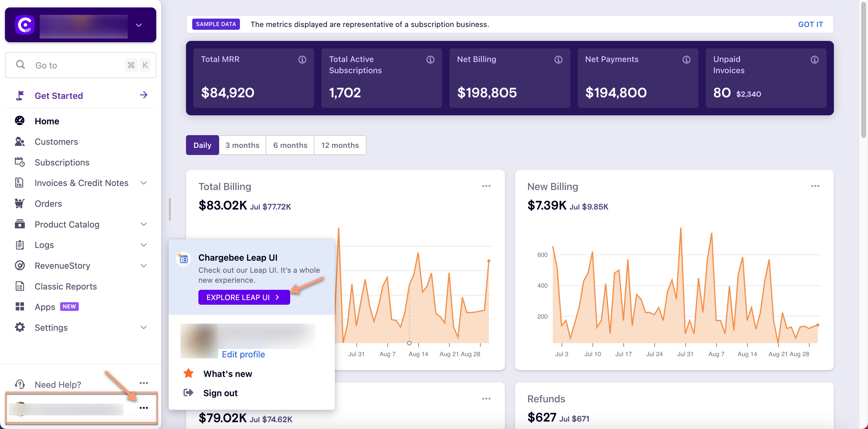Open Subscriptions page
This screenshot has height=429, width=868.
pos(62,162)
